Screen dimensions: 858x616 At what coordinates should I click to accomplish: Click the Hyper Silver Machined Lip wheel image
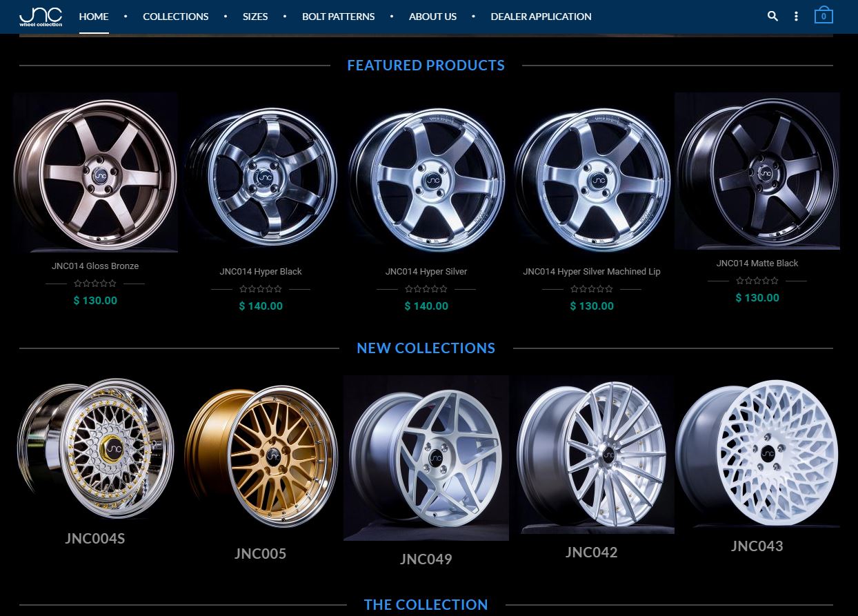(x=592, y=177)
